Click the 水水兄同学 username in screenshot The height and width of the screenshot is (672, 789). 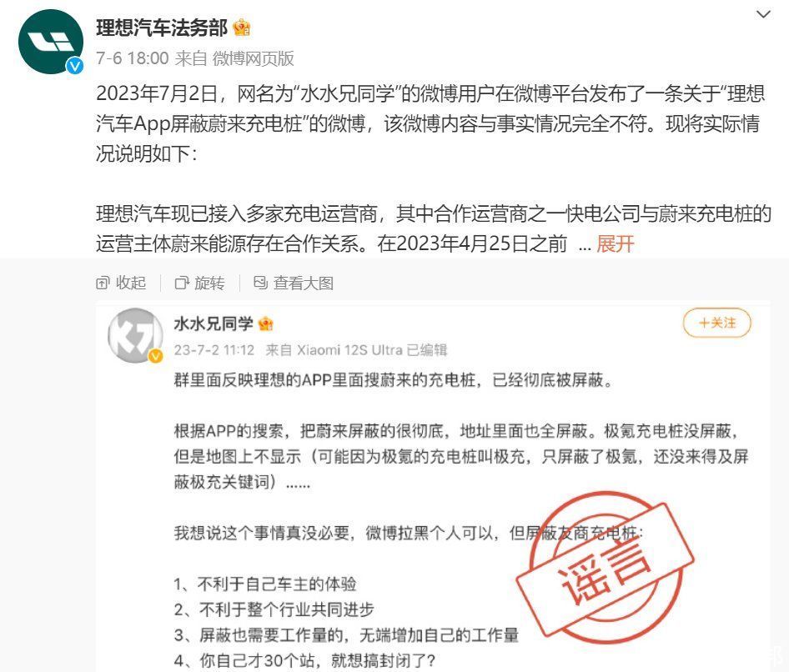(x=214, y=323)
